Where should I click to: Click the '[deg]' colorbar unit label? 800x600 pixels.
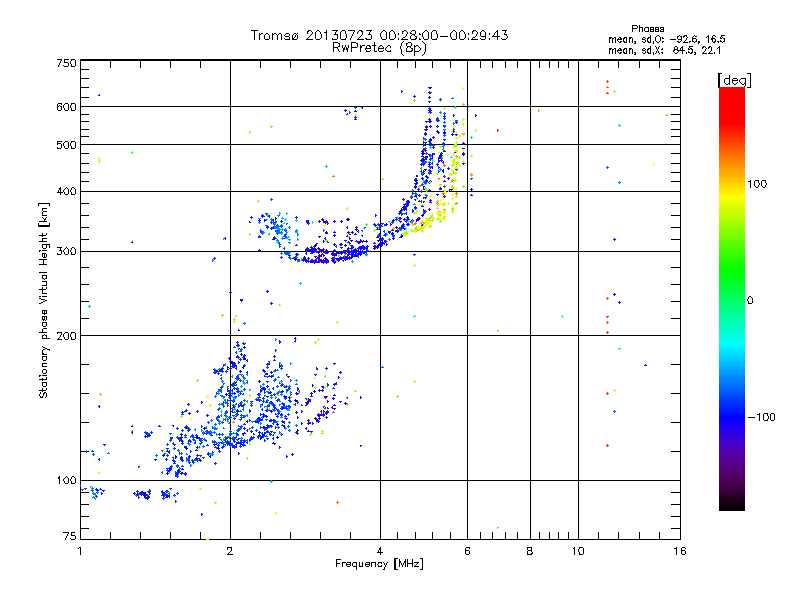pyautogui.click(x=734, y=80)
